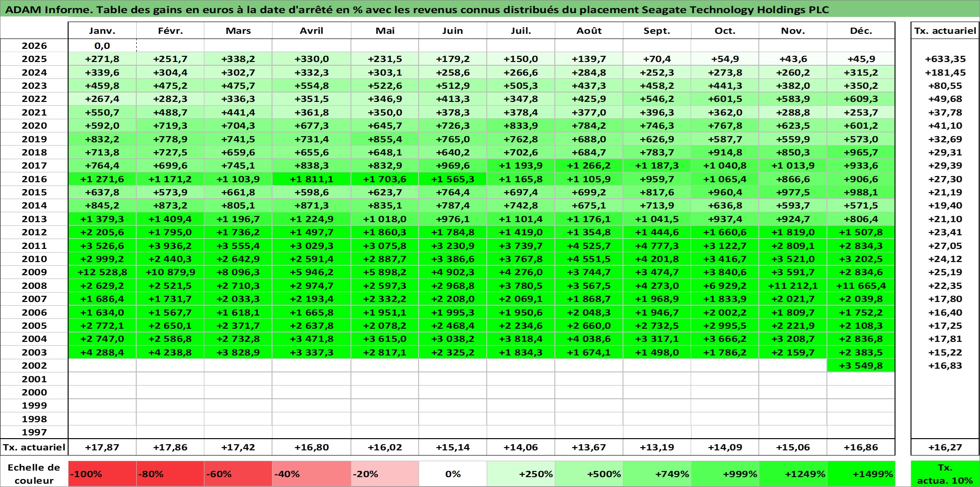This screenshot has width=980, height=487.
Task: Select the 2002 row label
Action: [x=34, y=365]
